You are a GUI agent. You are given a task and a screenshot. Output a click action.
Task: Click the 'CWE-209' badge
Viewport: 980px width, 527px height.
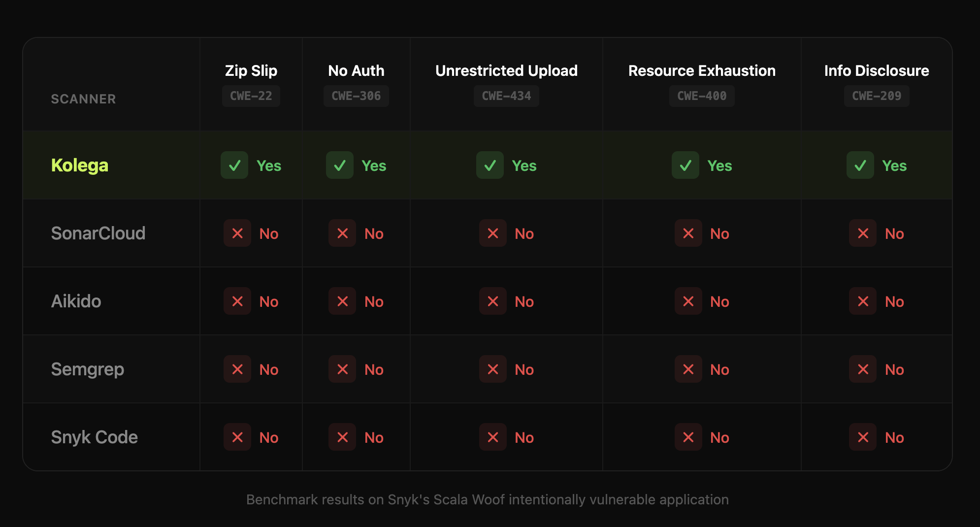(877, 96)
